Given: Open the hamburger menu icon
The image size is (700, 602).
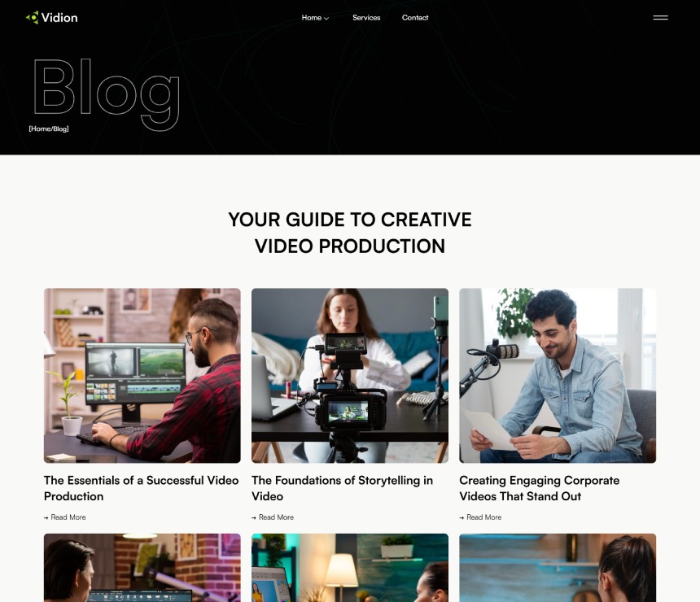Looking at the screenshot, I should (660, 17).
